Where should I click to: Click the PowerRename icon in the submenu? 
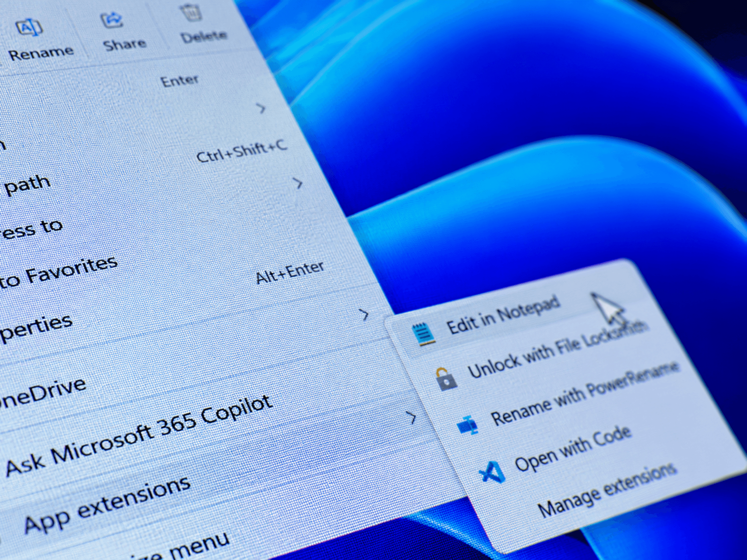(468, 425)
